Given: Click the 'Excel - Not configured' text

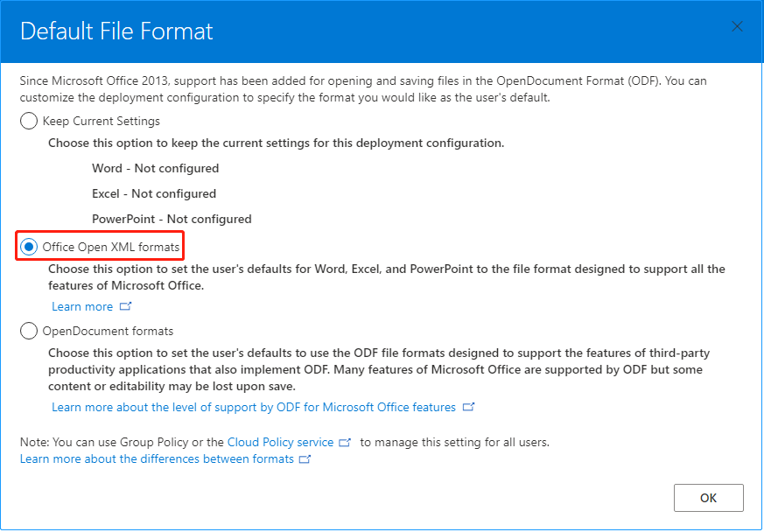Looking at the screenshot, I should tap(154, 194).
